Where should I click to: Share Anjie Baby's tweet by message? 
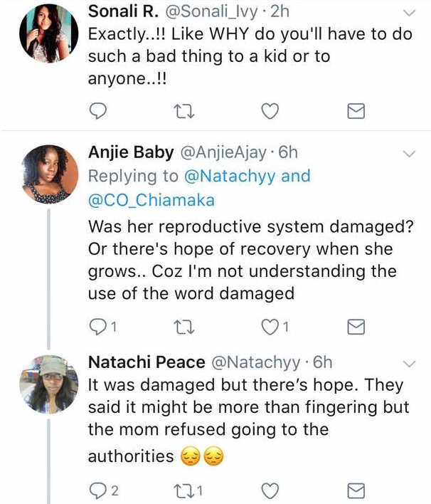tap(355, 325)
